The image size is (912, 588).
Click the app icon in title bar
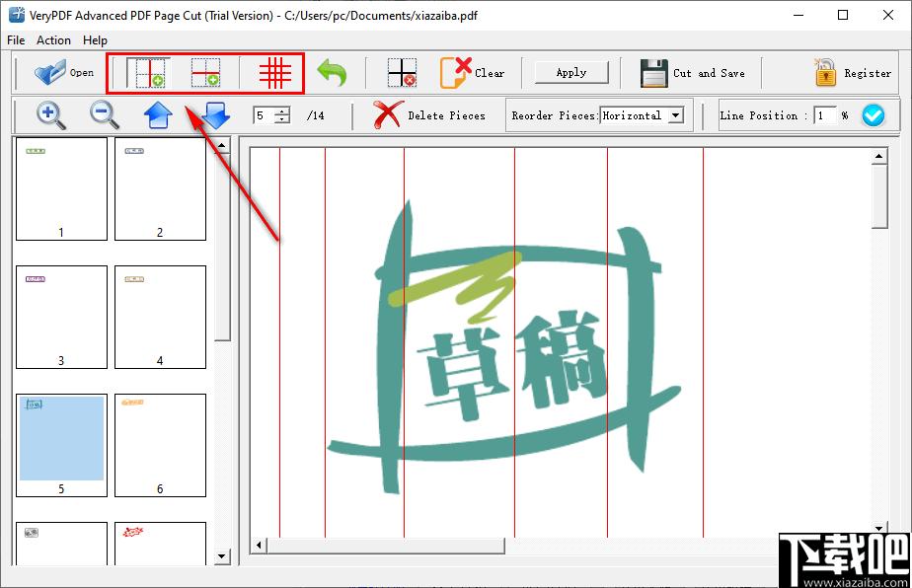pos(16,15)
